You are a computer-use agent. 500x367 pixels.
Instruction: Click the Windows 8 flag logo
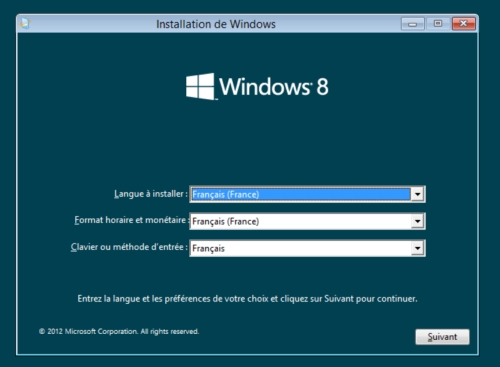pos(200,86)
